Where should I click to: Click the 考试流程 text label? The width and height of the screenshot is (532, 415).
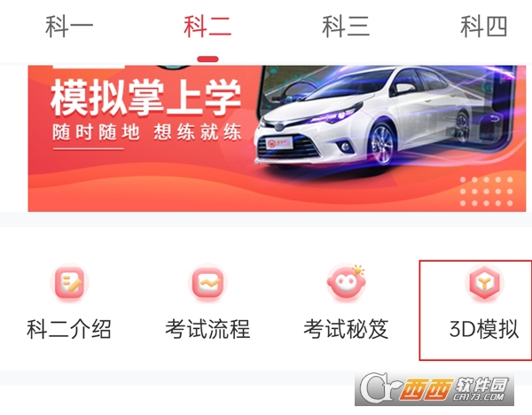pyautogui.click(x=207, y=329)
